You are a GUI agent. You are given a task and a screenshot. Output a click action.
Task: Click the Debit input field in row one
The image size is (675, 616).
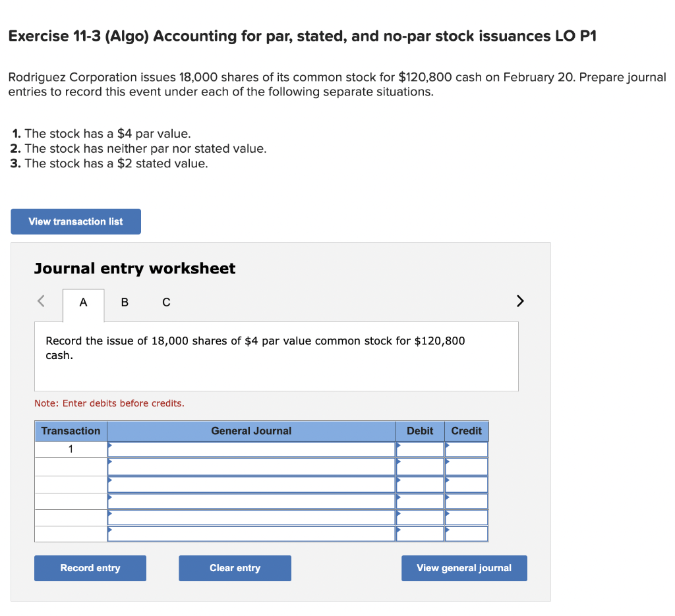pyautogui.click(x=420, y=449)
